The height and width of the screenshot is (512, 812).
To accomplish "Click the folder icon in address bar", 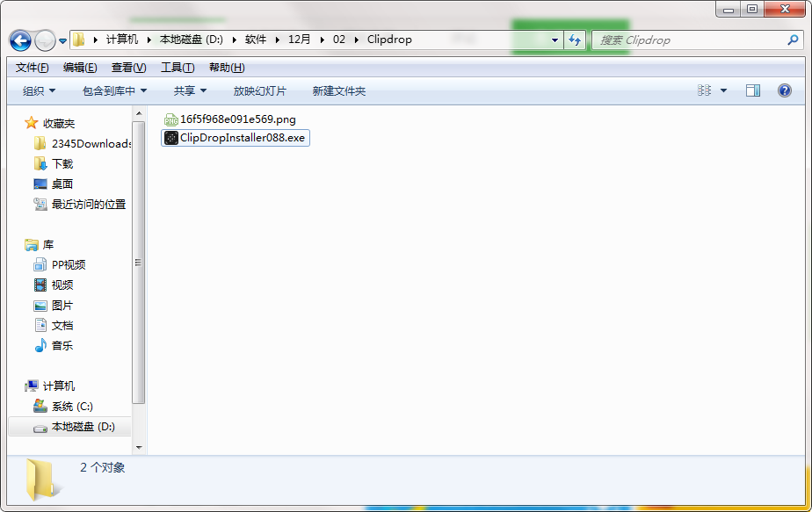I will coord(79,40).
